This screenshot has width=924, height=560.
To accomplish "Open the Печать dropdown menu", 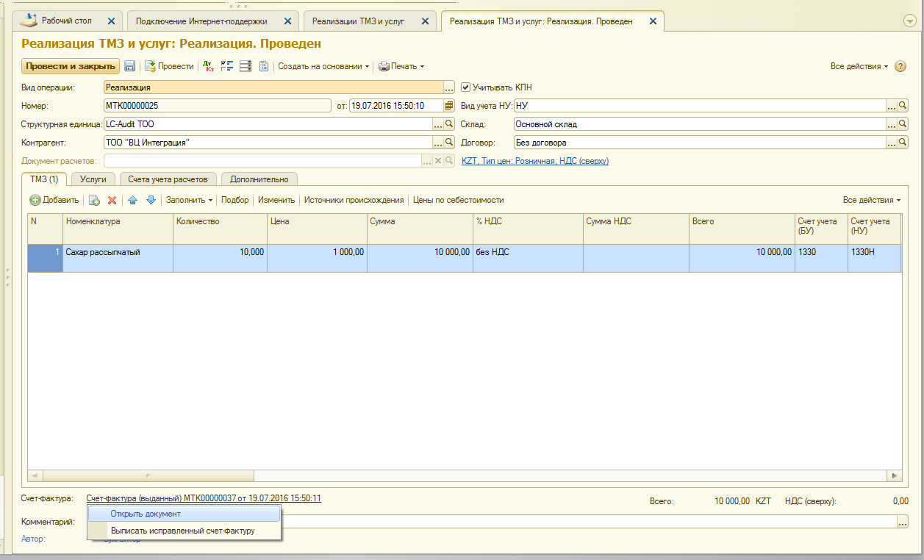I will tap(401, 66).
